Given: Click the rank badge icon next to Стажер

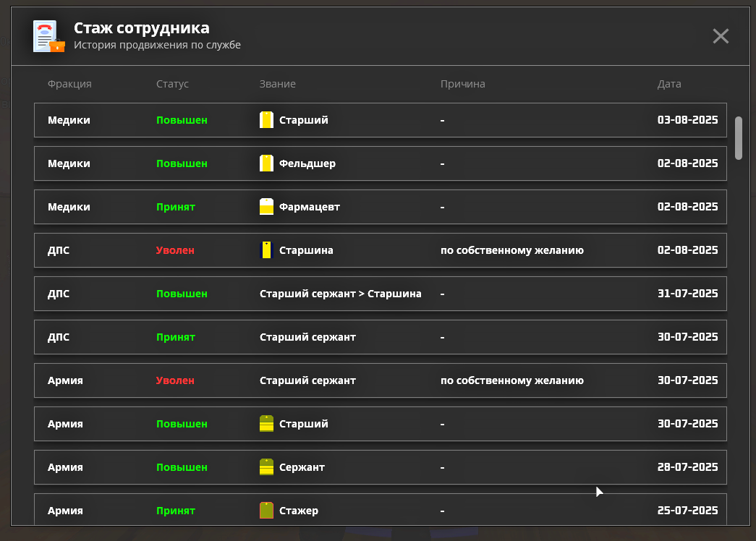Looking at the screenshot, I should pyautogui.click(x=267, y=510).
